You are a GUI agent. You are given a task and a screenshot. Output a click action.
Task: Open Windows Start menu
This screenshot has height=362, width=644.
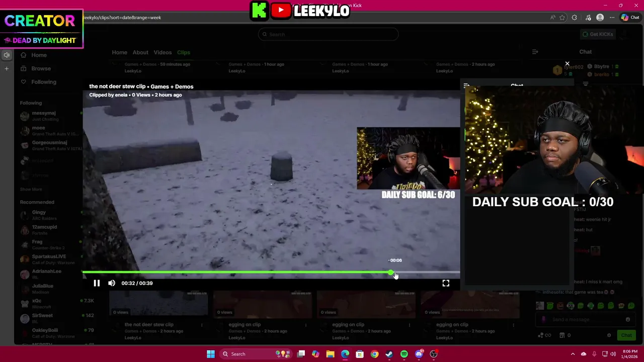coord(211,354)
